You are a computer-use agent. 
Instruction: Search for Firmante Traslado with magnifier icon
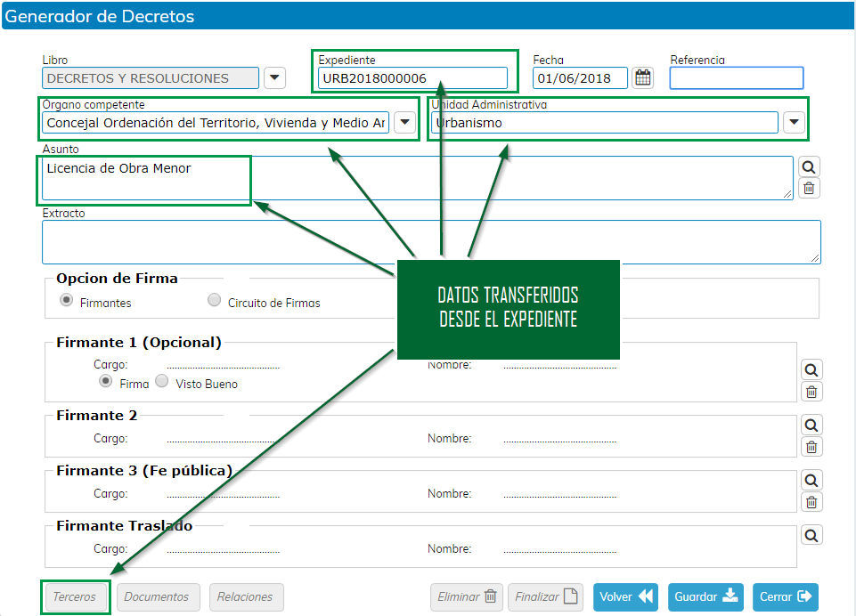pos(811,535)
